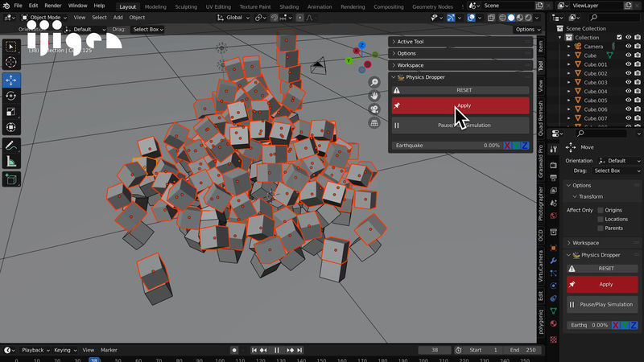Open the File menu
644x362 pixels.
coord(18,6)
